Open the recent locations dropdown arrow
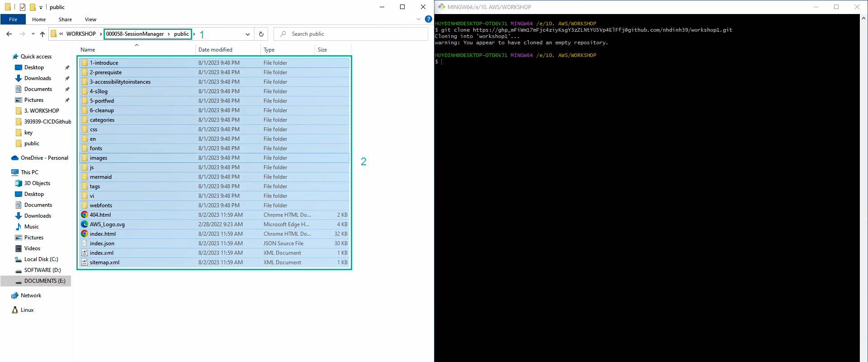This screenshot has height=362, width=868. coord(33,34)
